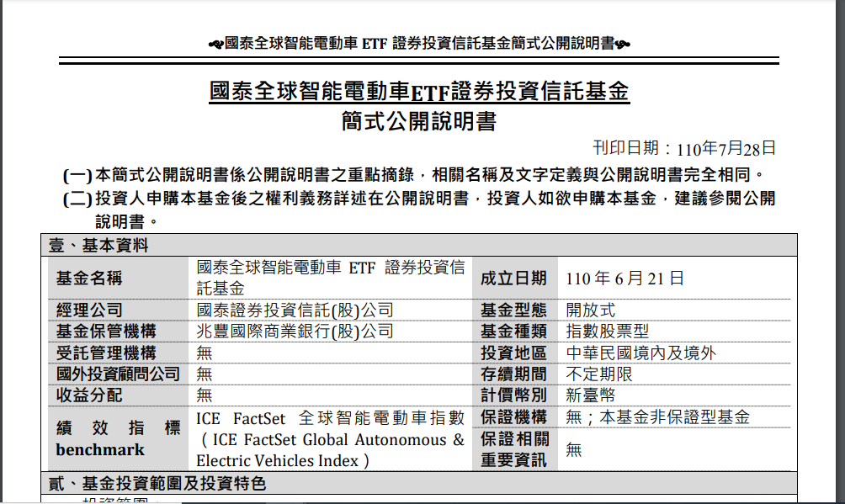Click the 經理公司 value 國泰證券投資信託(股)公司
This screenshot has height=504, width=845.
[x=295, y=310]
